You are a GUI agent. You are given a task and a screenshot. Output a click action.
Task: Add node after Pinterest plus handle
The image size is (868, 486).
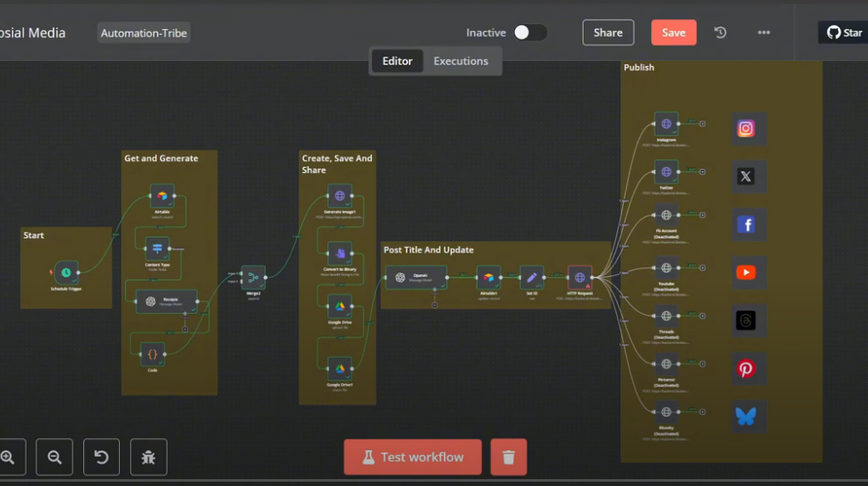[x=703, y=363]
